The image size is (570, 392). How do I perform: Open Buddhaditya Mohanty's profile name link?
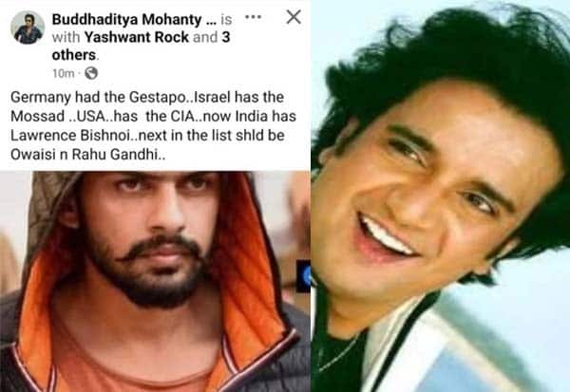click(x=126, y=20)
